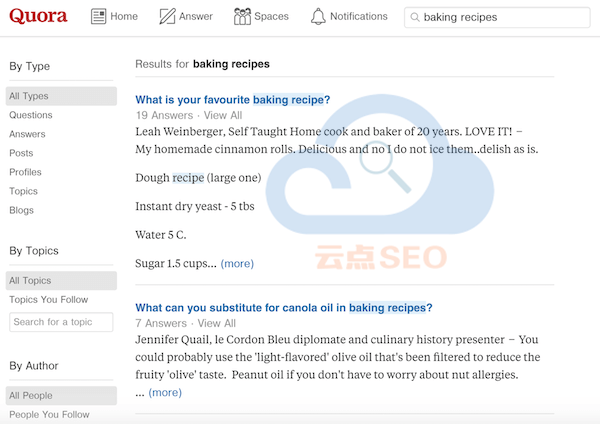
Task: Open the Home menu item
Action: 114,16
